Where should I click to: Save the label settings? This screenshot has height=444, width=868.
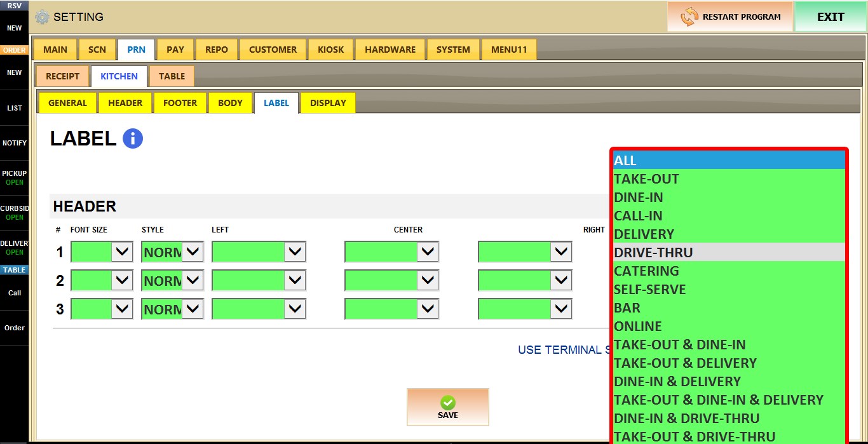[x=448, y=407]
